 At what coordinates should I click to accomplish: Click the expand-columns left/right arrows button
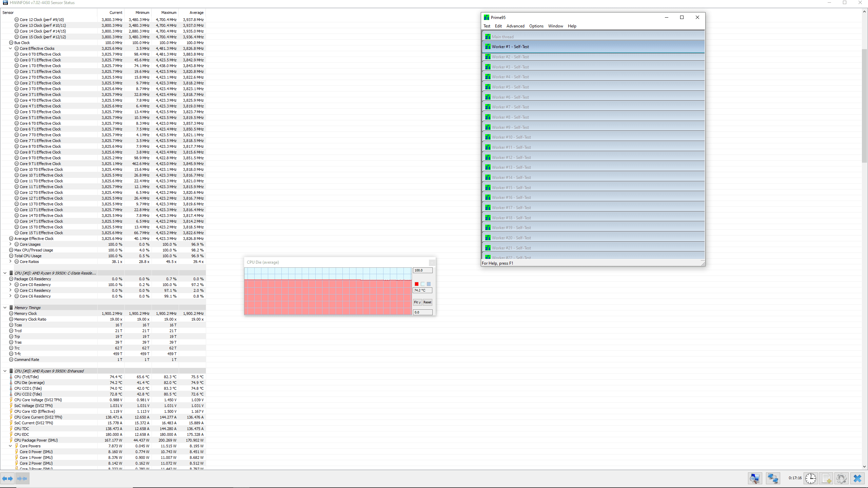(x=7, y=479)
